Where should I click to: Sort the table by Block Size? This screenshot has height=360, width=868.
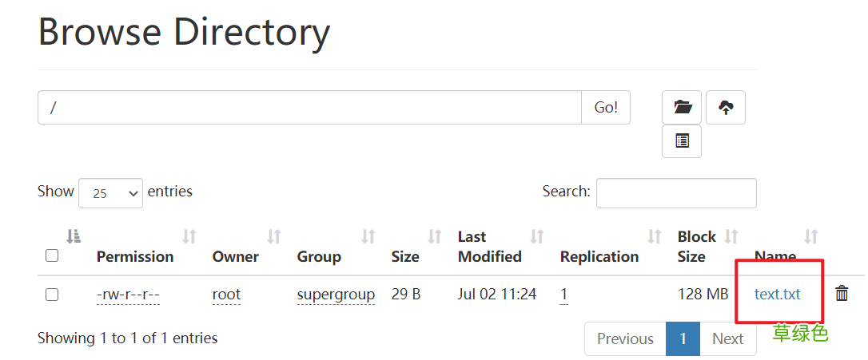click(731, 236)
